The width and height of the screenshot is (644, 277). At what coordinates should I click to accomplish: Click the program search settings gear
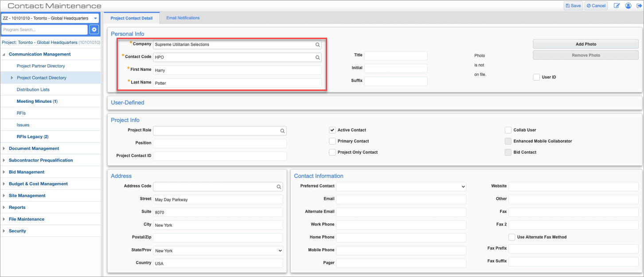tap(94, 30)
